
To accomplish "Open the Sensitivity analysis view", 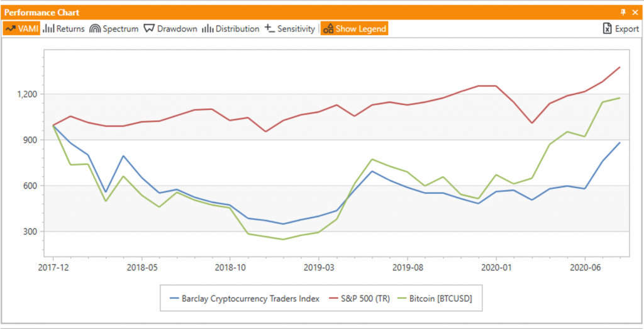I will 290,29.
